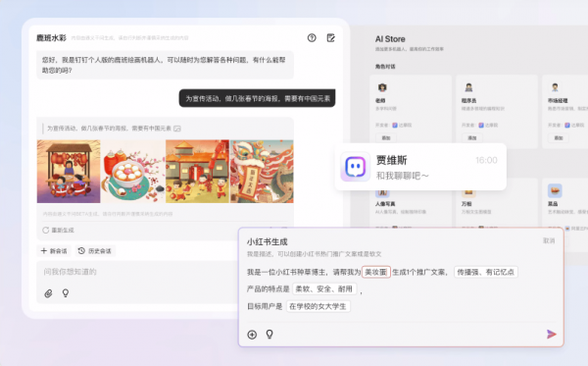Click the 菜品 card title
Screen dimensions: 588x366
pyautogui.click(x=553, y=204)
